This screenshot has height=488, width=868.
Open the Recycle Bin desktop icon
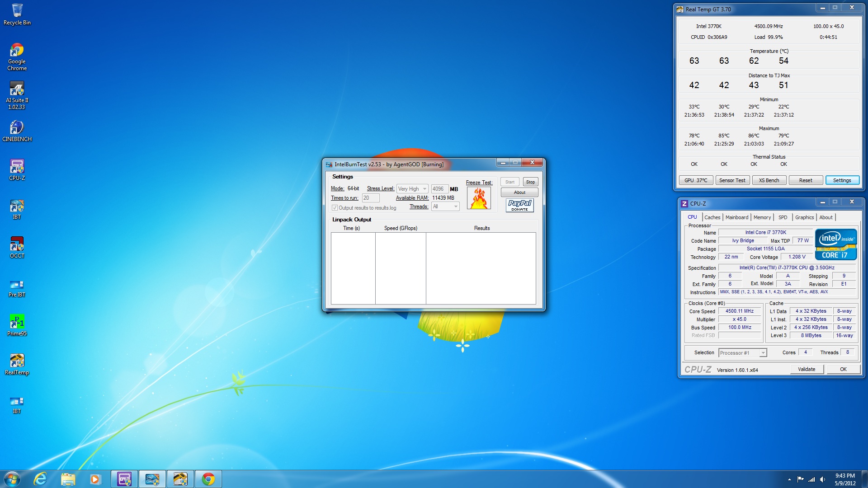pos(17,14)
